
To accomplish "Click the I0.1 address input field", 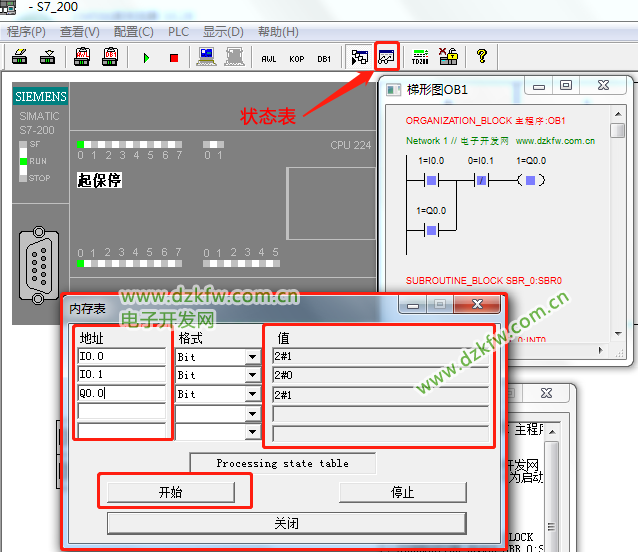I will [x=121, y=375].
